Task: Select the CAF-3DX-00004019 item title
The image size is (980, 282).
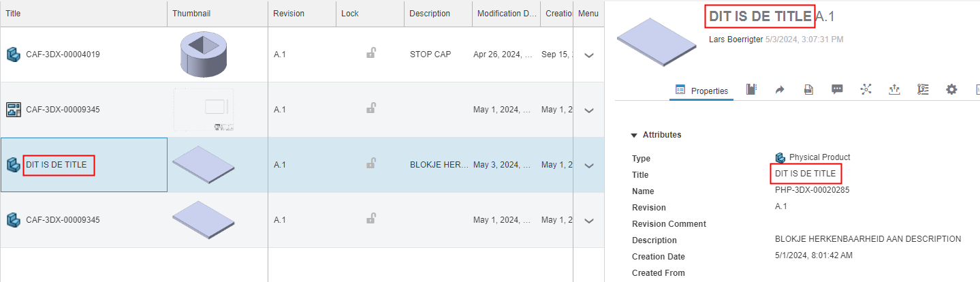Action: [63, 54]
